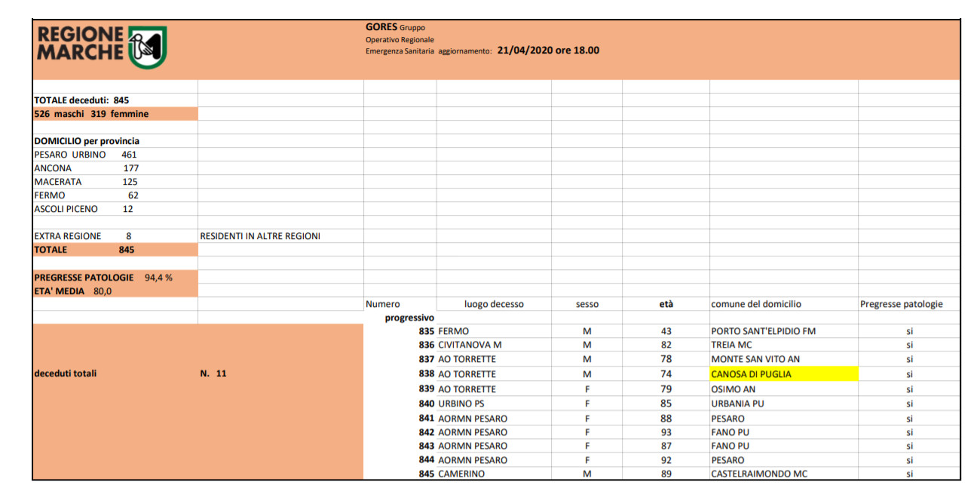Image resolution: width=980 pixels, height=497 pixels.
Task: Select the '840 URBINO PS' entry
Action: [x=452, y=403]
